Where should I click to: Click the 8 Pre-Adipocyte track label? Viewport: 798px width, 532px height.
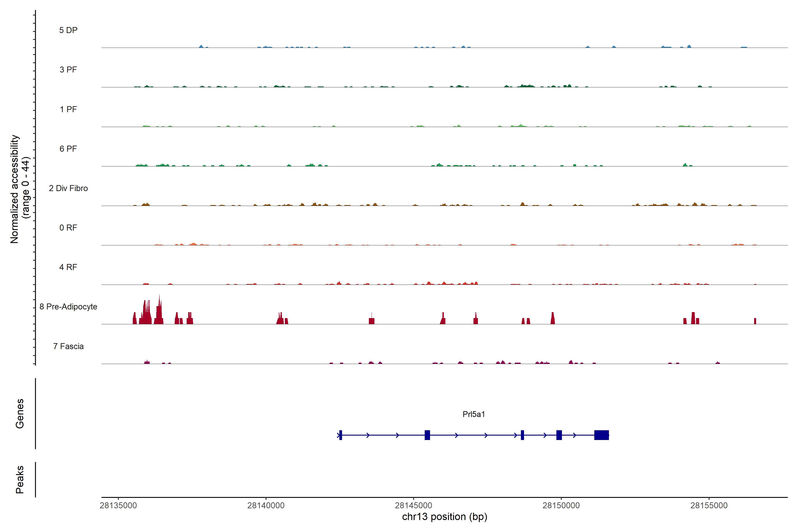coord(68,307)
